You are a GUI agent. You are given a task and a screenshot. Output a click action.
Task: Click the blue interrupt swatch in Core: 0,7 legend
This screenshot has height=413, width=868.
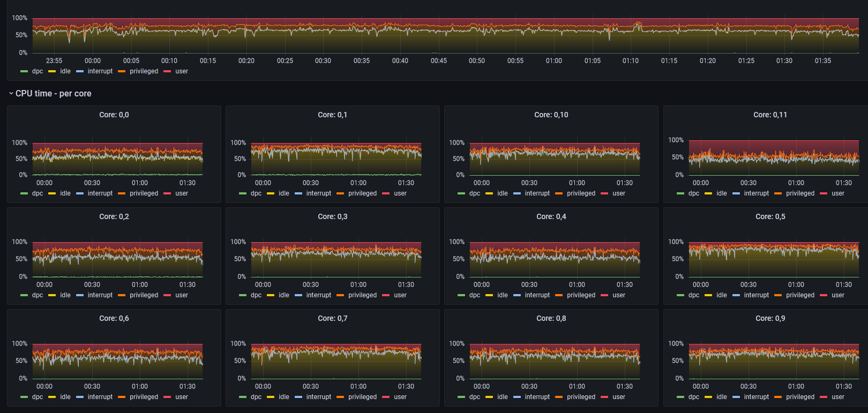click(x=298, y=397)
